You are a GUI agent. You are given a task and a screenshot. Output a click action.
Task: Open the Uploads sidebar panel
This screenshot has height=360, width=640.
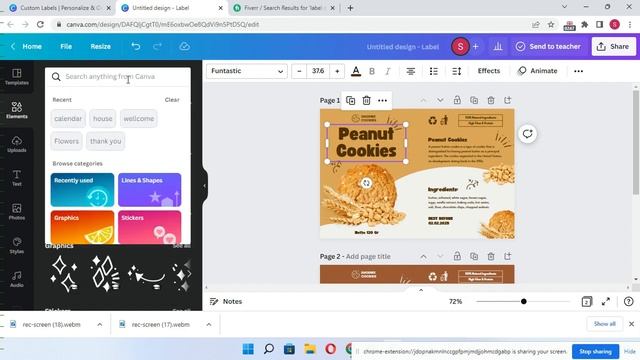pyautogui.click(x=16, y=144)
